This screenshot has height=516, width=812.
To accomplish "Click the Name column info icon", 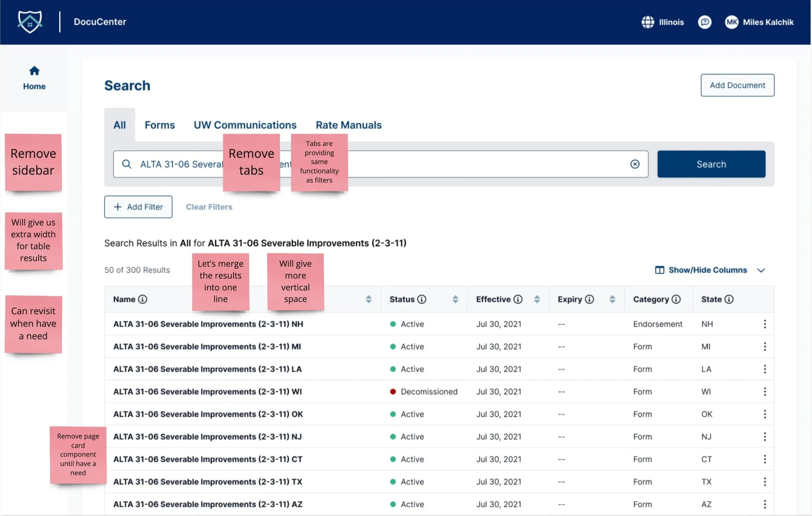I will (143, 299).
